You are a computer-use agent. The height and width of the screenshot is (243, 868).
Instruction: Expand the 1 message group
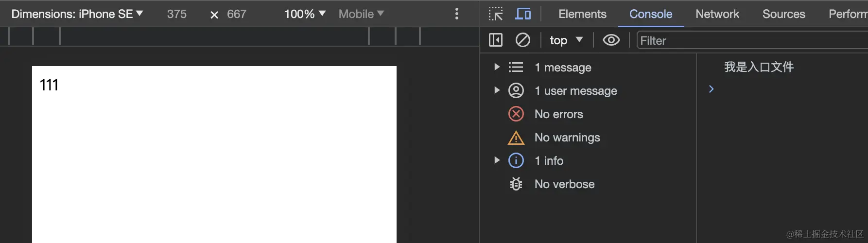pyautogui.click(x=497, y=67)
